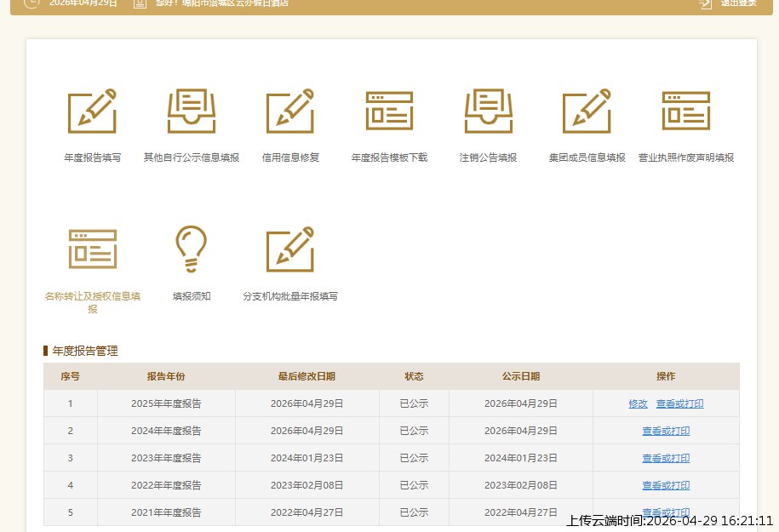The image size is (779, 532).
Task: Open 查看或打印 for the 2025 report
Action: (679, 404)
